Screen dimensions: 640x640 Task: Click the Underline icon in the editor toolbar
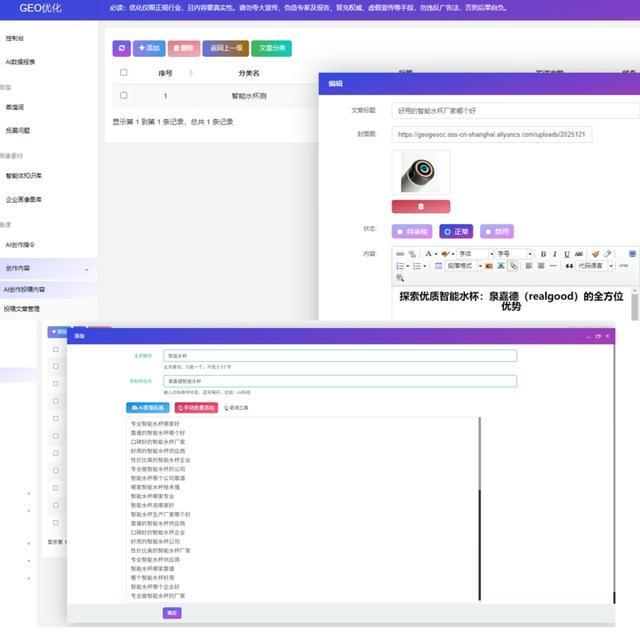click(x=567, y=254)
